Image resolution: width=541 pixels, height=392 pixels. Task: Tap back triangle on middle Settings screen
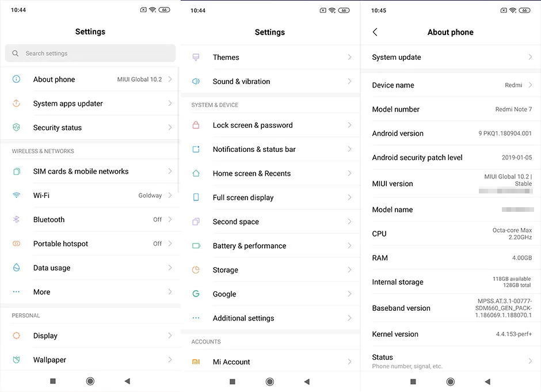pos(307,382)
